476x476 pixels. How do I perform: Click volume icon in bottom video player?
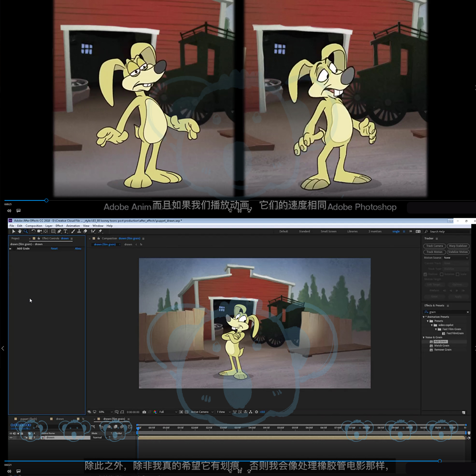pos(9,471)
